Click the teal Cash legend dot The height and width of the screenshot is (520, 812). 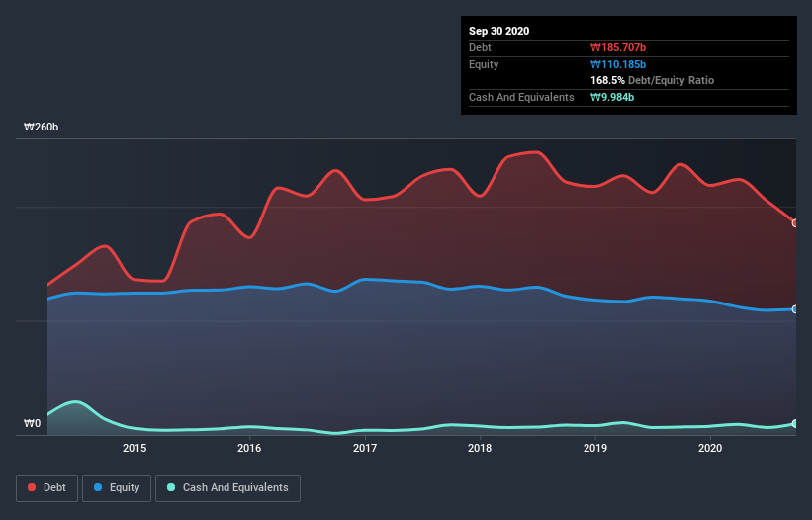point(171,487)
